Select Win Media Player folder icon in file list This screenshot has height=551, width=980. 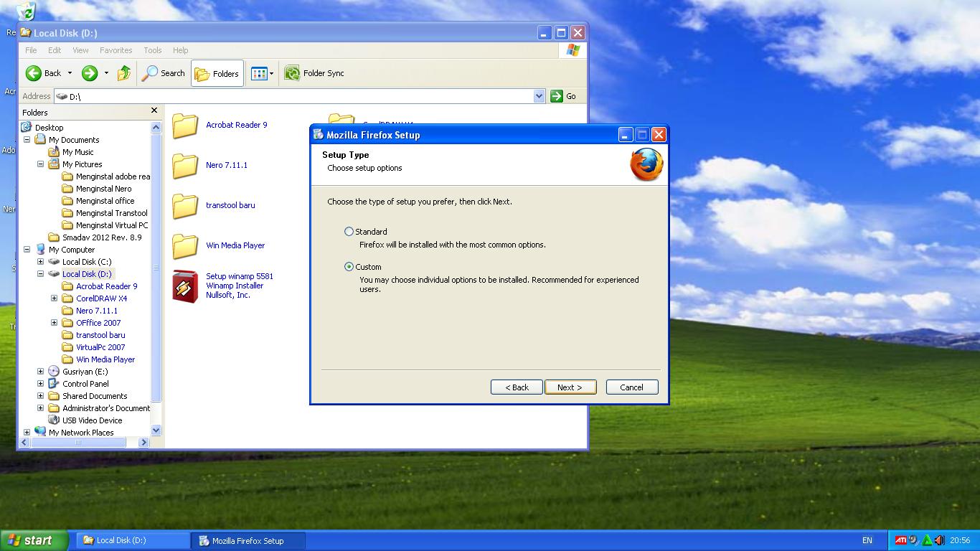185,246
